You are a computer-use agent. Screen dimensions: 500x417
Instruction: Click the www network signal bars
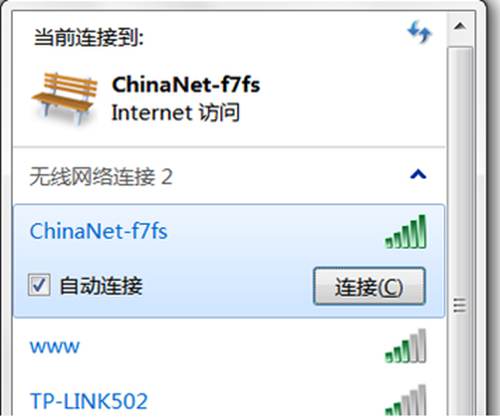406,346
